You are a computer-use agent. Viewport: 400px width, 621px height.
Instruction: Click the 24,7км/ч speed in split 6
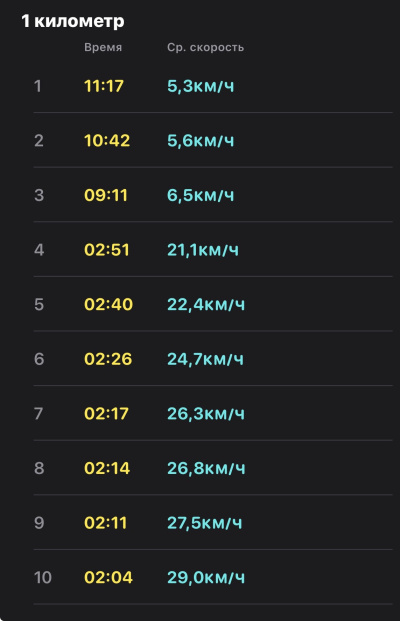pyautogui.click(x=205, y=359)
